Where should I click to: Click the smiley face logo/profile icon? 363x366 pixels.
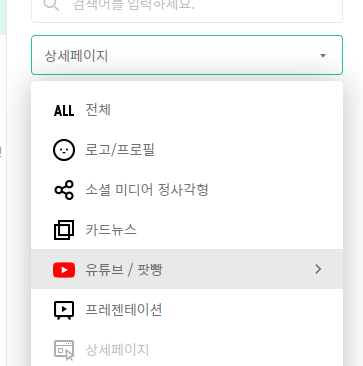(64, 150)
